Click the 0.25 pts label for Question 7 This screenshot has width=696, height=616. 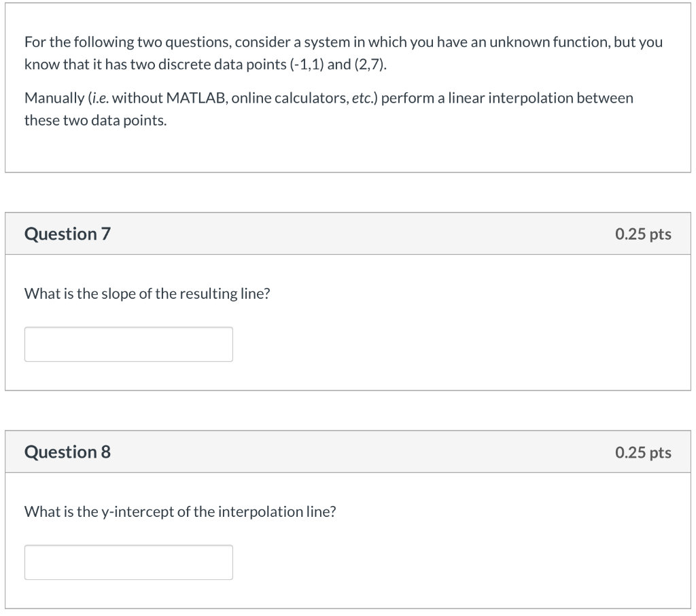pyautogui.click(x=642, y=234)
